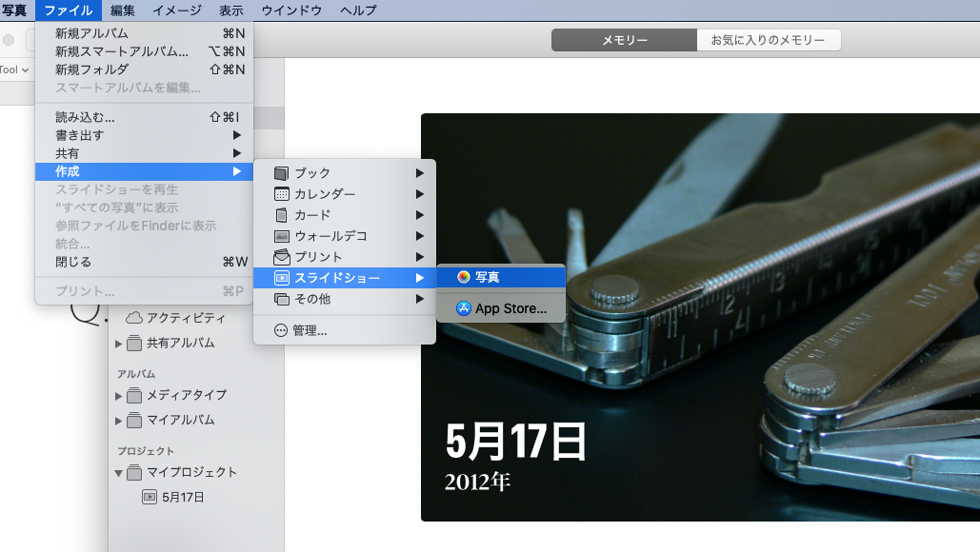The image size is (980, 552).
Task: Open the ファイル menu in the menu bar
Action: 69,10
